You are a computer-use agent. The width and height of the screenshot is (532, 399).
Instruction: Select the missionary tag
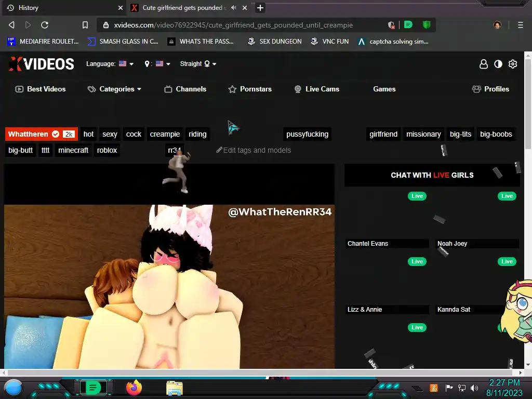(x=423, y=134)
